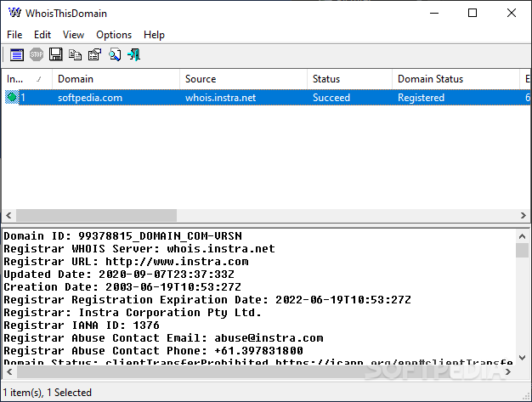Select the softpedia.com domain cell

tap(90, 98)
